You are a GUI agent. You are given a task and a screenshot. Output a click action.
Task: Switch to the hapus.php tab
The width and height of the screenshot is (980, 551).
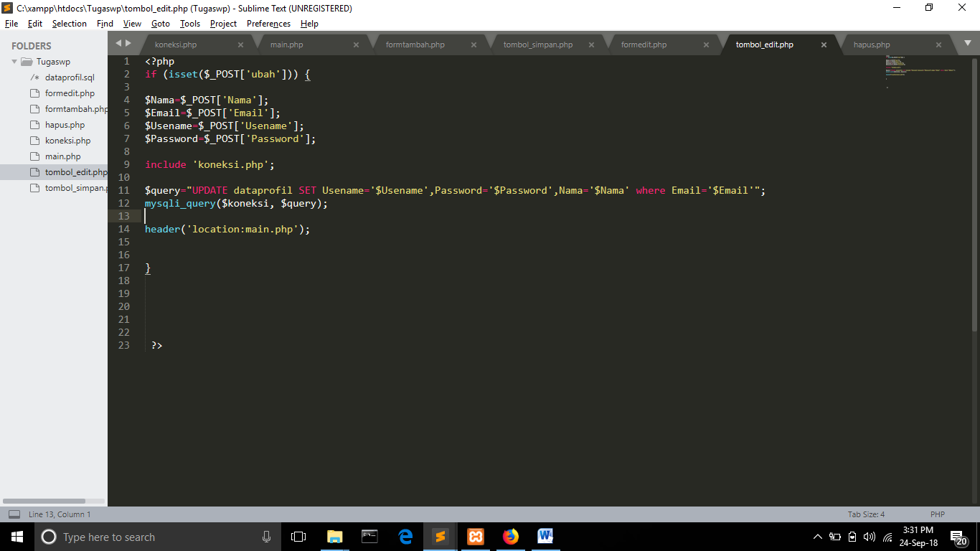pyautogui.click(x=871, y=44)
